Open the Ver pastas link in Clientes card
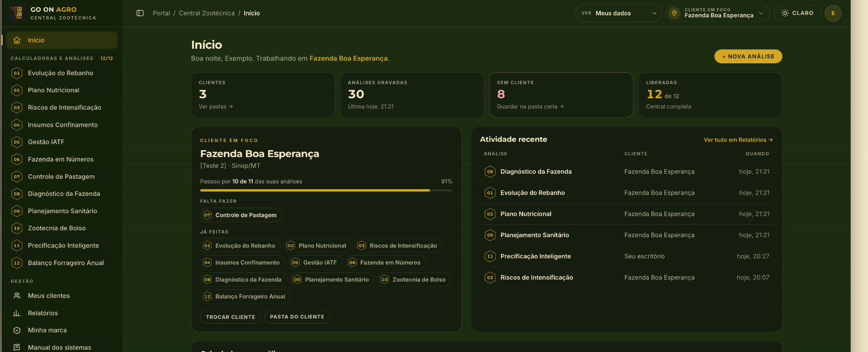868x352 pixels. click(216, 107)
